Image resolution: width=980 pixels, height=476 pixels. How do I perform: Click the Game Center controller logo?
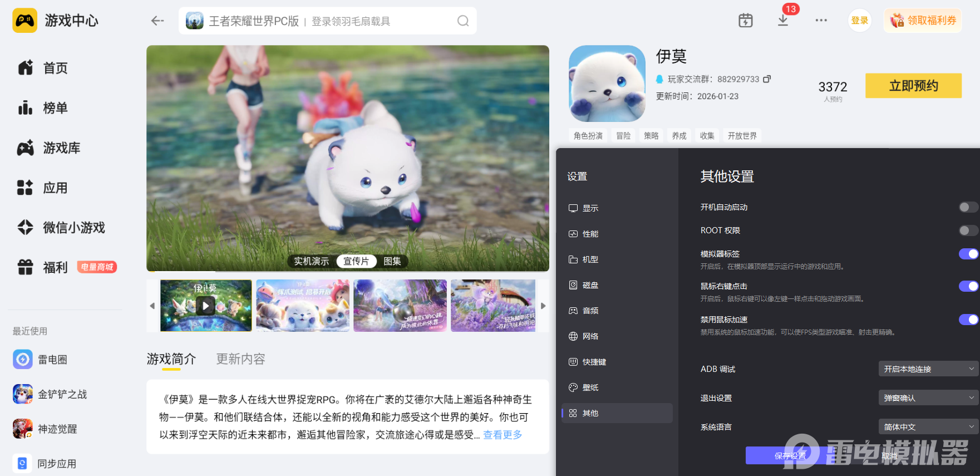click(25, 21)
